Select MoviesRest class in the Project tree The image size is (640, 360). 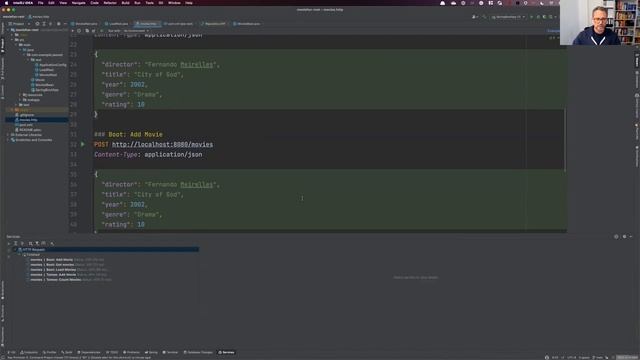pyautogui.click(x=46, y=75)
